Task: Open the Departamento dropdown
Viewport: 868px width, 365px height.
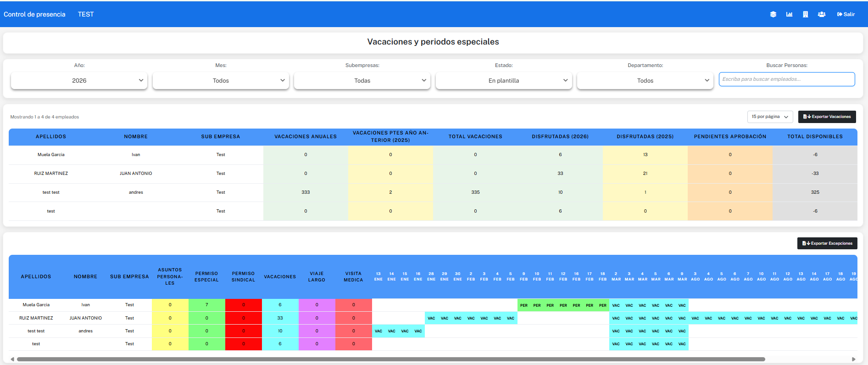Action: 645,81
